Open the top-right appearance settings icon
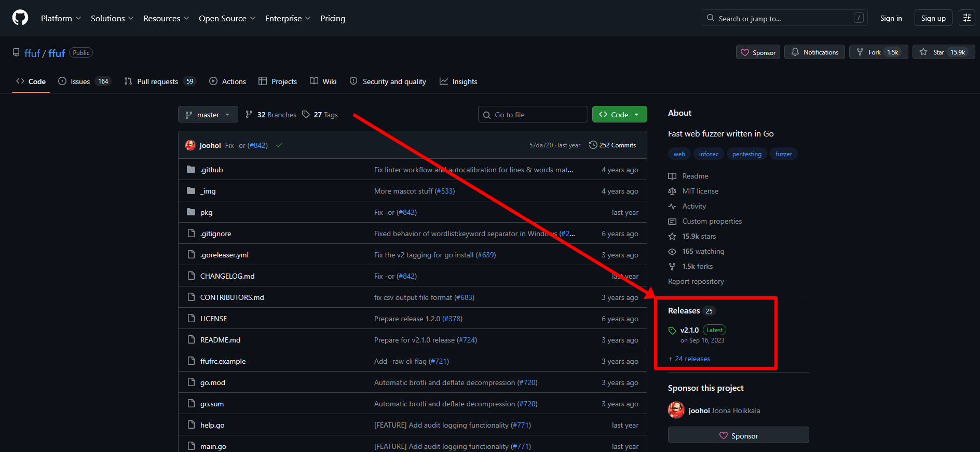Image resolution: width=980 pixels, height=452 pixels. point(967,18)
